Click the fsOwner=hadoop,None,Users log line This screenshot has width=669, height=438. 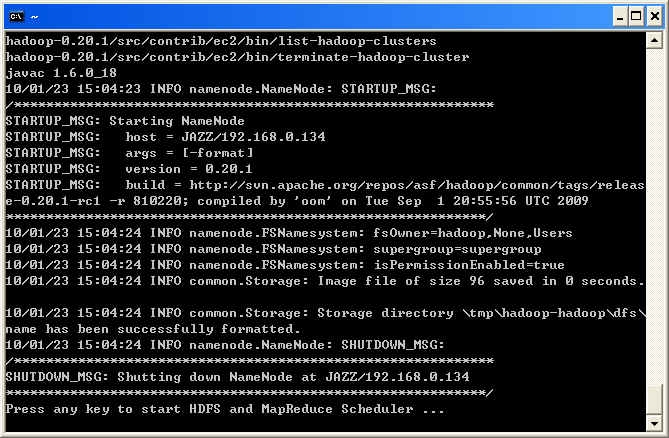(289, 233)
